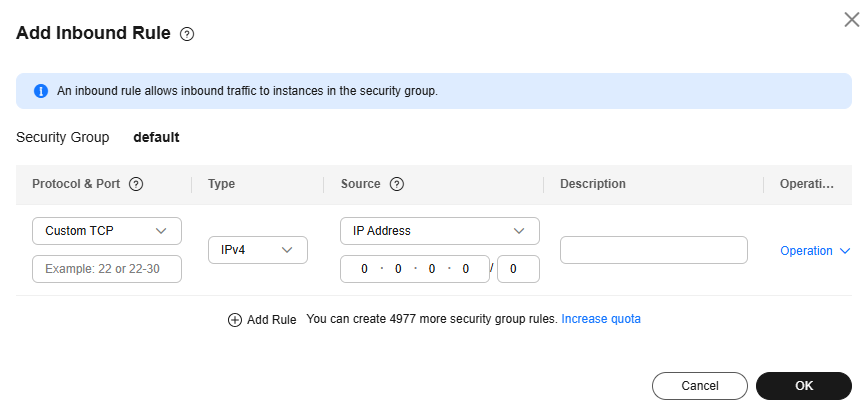The height and width of the screenshot is (410, 867).
Task: Click the port input with example placeholder
Action: (x=107, y=269)
